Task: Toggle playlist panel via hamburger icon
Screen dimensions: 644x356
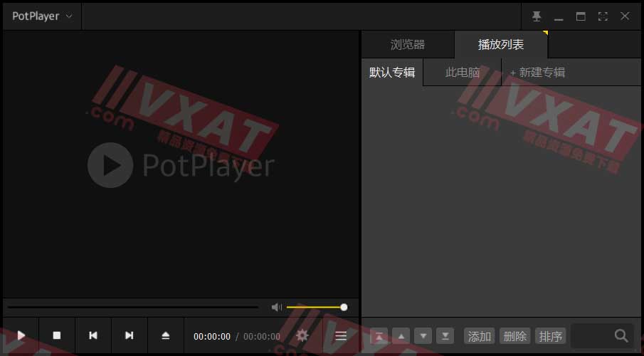Action: pyautogui.click(x=341, y=336)
